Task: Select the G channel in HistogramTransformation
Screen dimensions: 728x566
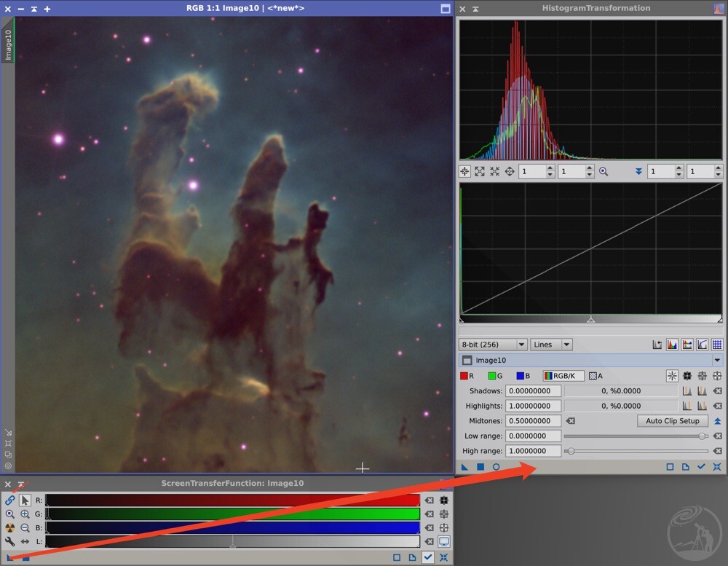Action: [x=495, y=376]
